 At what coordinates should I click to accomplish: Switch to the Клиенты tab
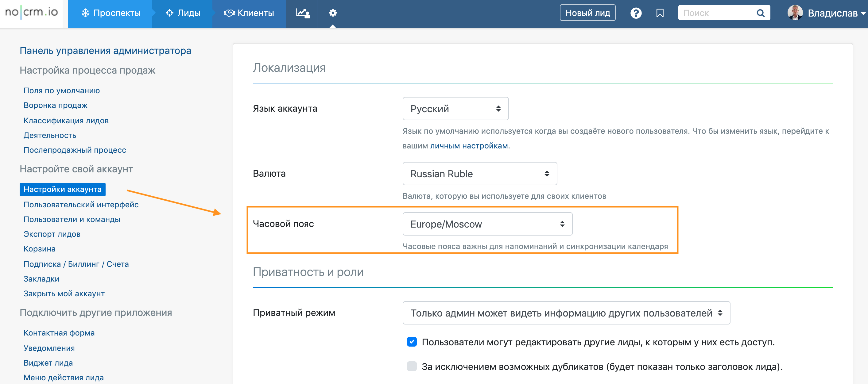(249, 13)
